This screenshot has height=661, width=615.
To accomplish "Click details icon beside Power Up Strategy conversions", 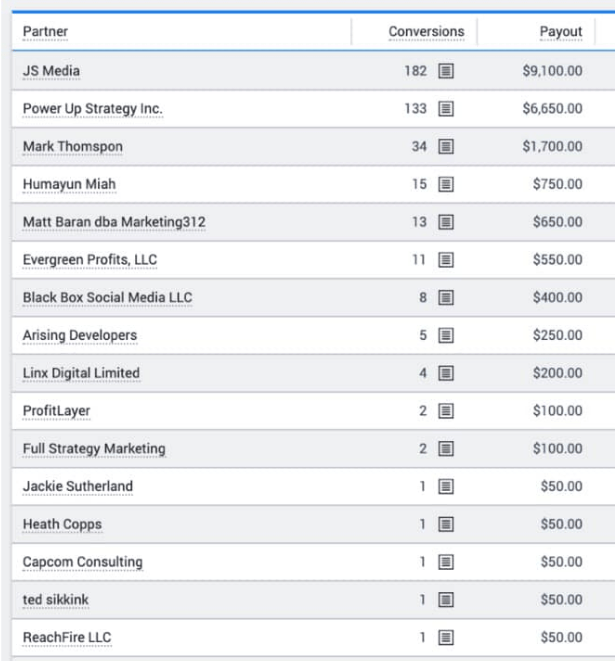I will pyautogui.click(x=446, y=109).
